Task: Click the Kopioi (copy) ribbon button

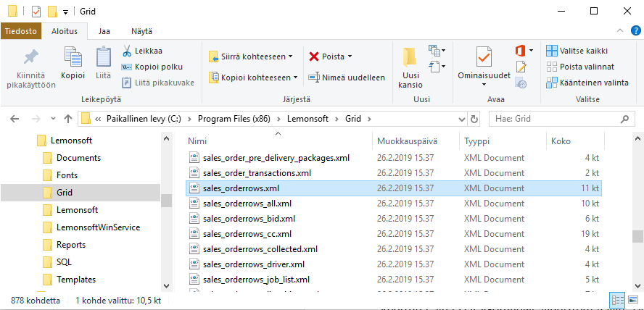Action: point(73,64)
